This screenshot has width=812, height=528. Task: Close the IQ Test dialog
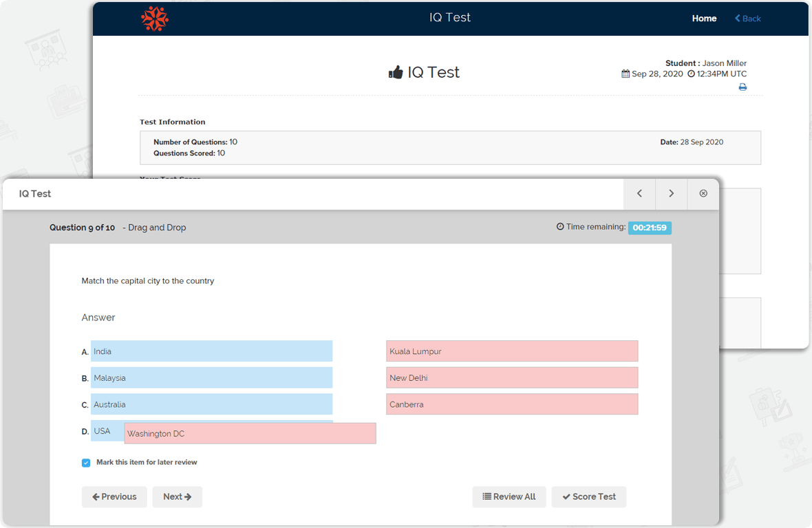point(703,193)
